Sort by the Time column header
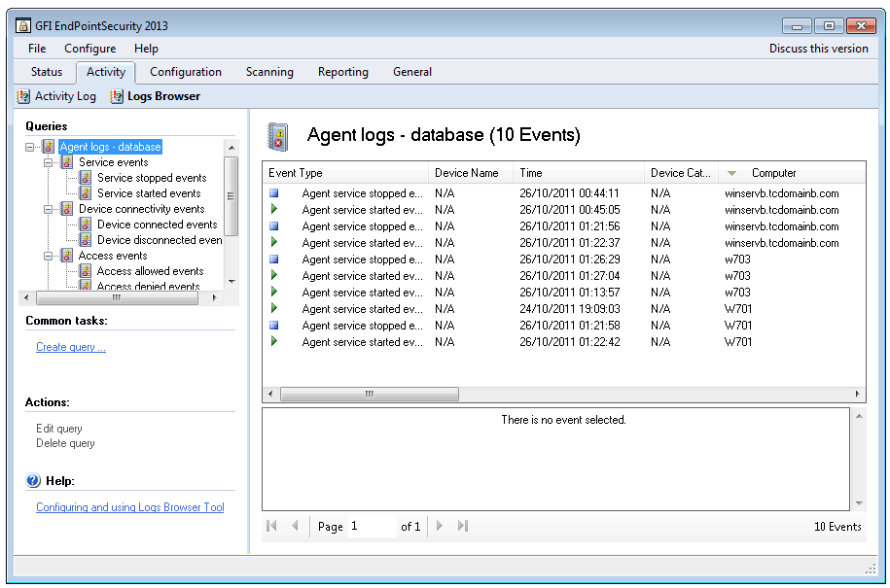 [579, 173]
